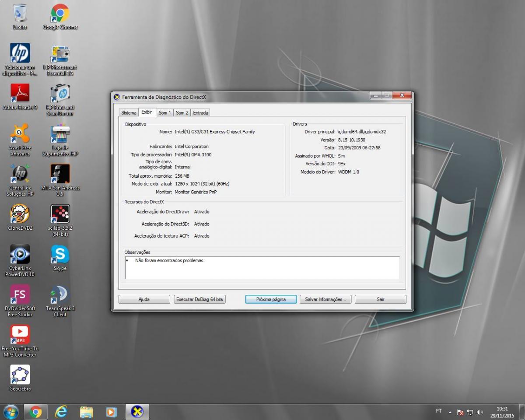Open the Lixeira recycle bin icon
Screen dimensions: 525x420
[20, 17]
